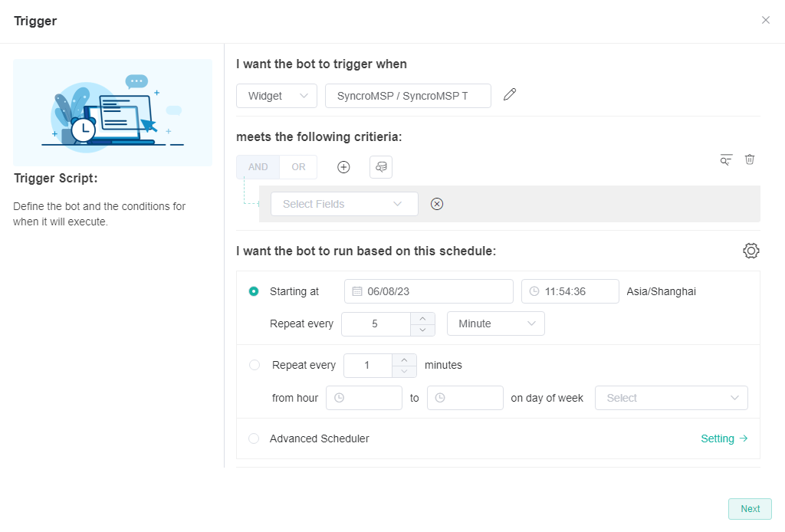Click the start date field 06/08/23
This screenshot has height=532, width=785.
(x=429, y=291)
